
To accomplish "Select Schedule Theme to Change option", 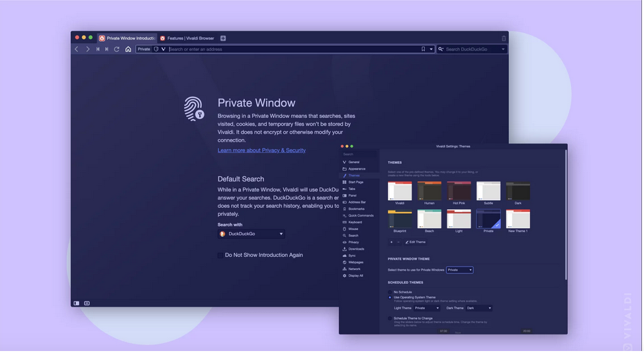I will pos(390,319).
